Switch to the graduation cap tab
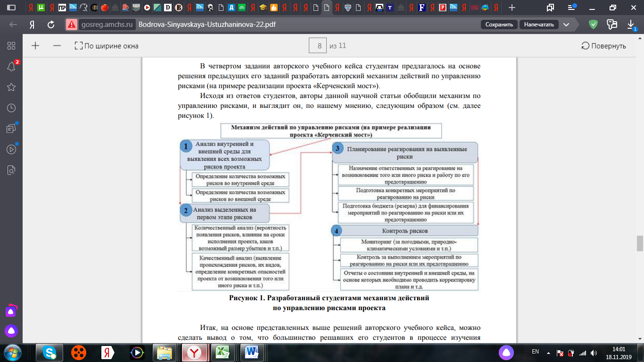This screenshot has width=644, height=362. click(x=264, y=8)
